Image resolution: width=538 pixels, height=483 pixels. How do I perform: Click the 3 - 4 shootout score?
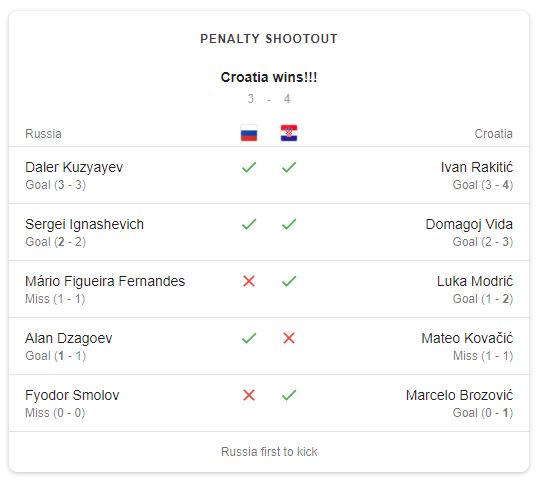click(x=269, y=99)
